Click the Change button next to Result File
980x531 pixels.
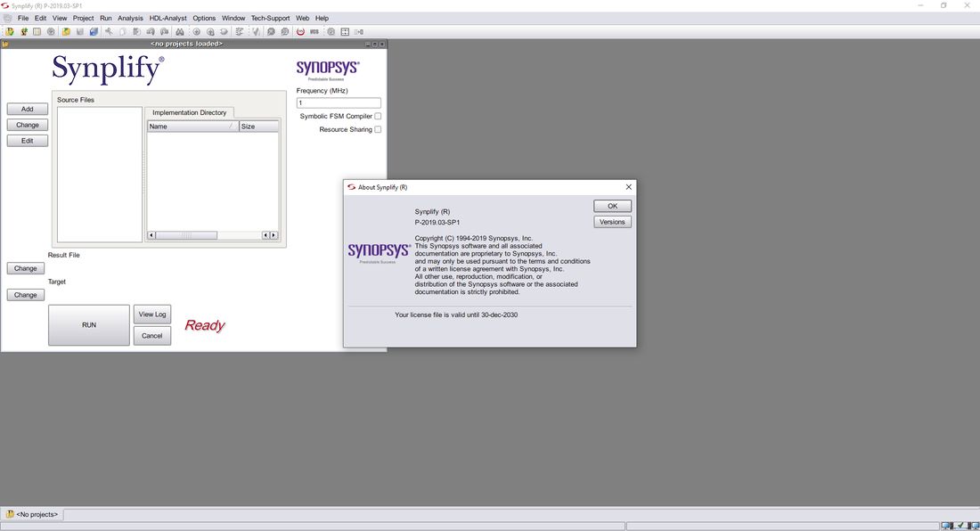click(26, 268)
